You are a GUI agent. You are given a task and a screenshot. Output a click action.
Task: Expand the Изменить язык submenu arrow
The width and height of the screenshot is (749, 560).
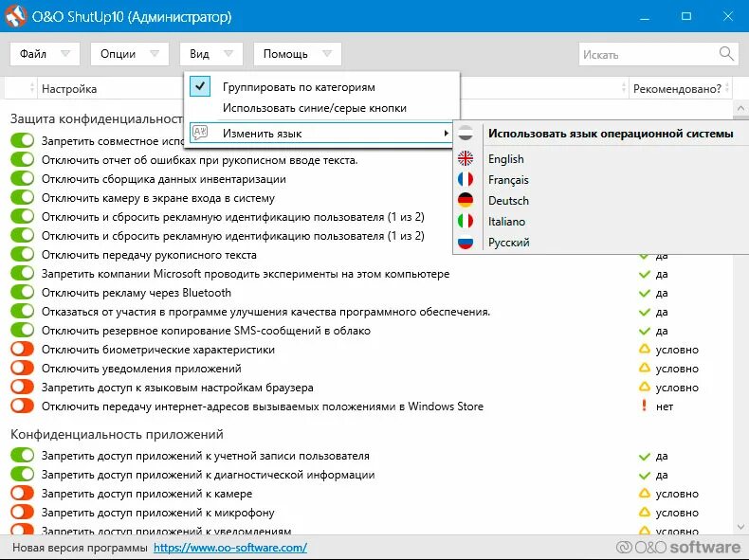(446, 134)
